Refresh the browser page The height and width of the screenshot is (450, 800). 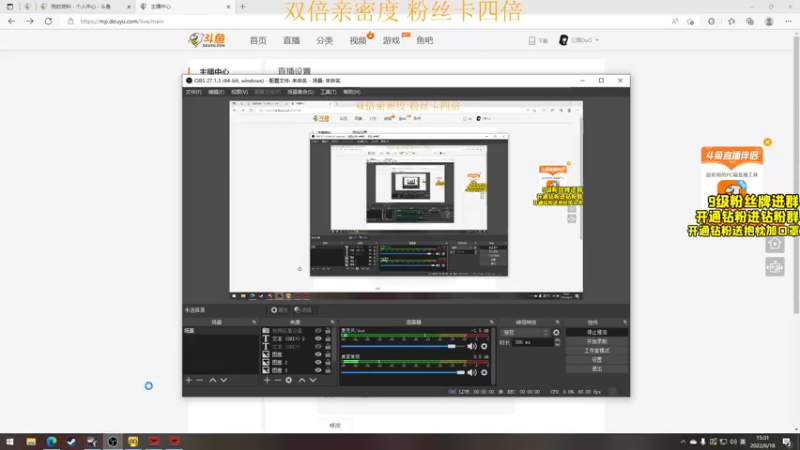[48, 21]
